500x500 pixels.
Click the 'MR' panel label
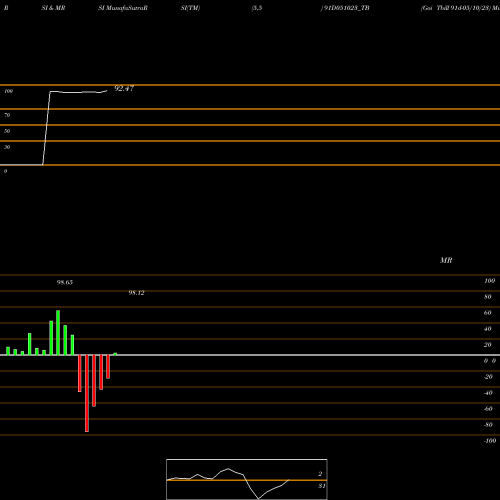pos(446,260)
